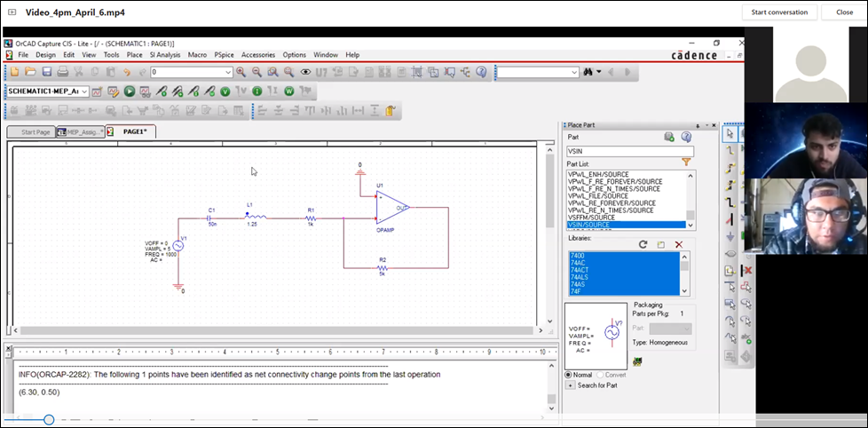
Task: Click the VSIN part preview thumbnail
Action: (x=596, y=336)
